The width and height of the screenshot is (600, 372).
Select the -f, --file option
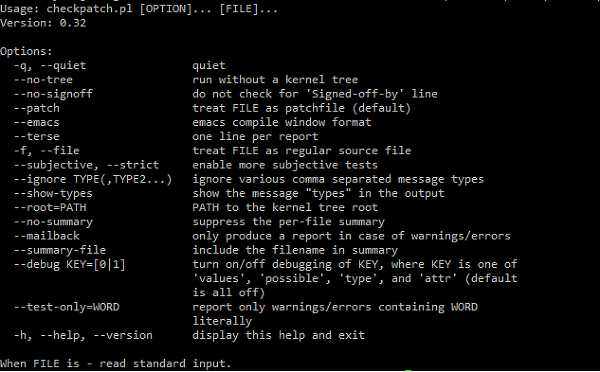pos(47,150)
